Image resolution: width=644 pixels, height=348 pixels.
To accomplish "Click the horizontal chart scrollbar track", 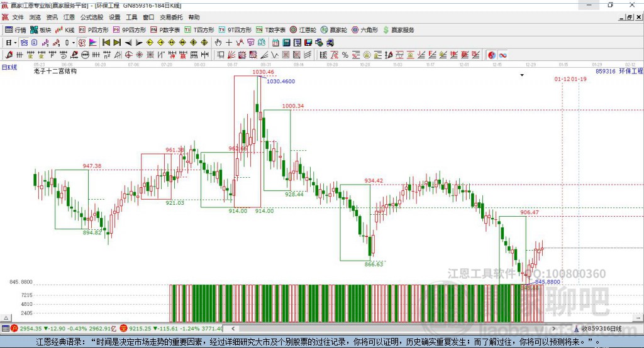I will point(394,329).
